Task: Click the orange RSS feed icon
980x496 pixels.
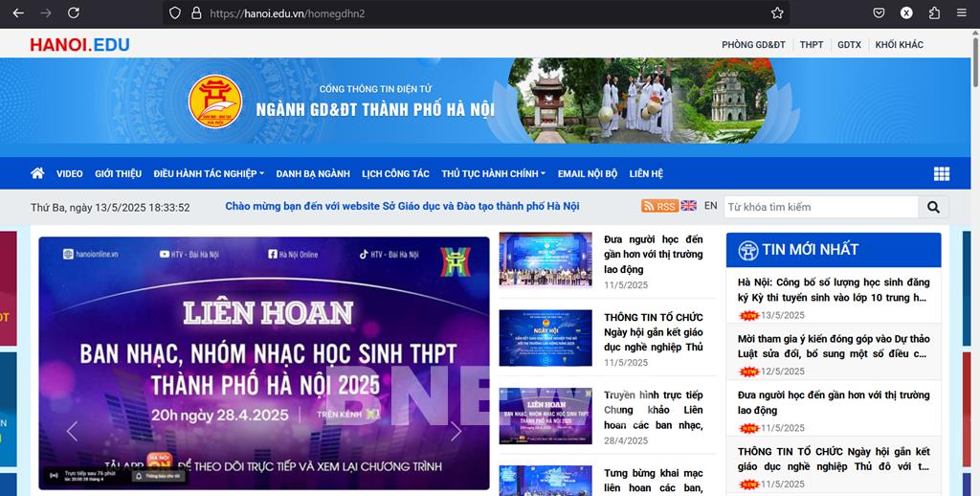Action: point(659,206)
